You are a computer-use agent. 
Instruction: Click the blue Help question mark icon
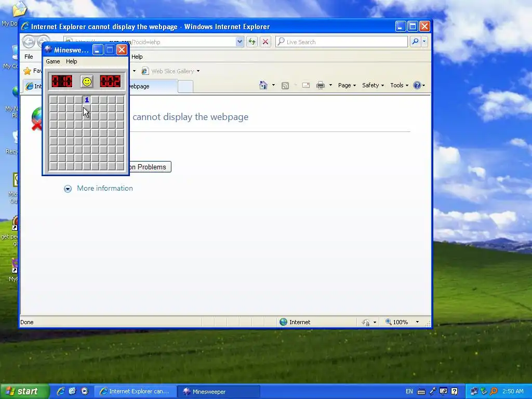tap(417, 85)
